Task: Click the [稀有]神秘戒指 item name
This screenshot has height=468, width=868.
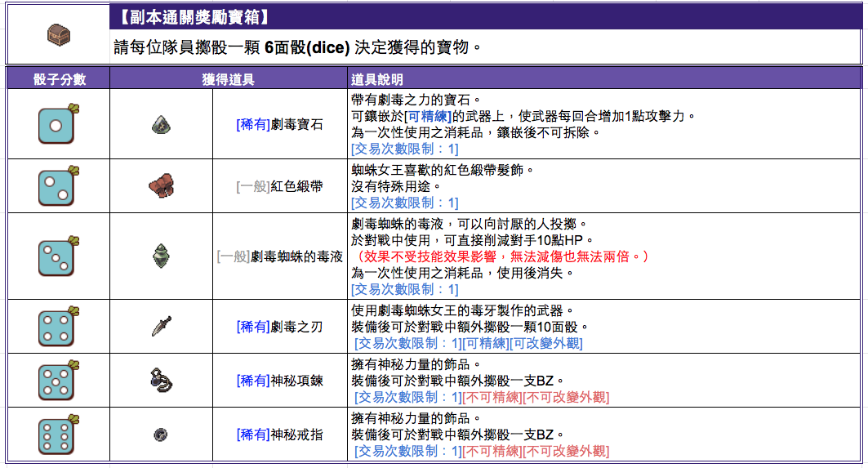Action: click(x=279, y=435)
